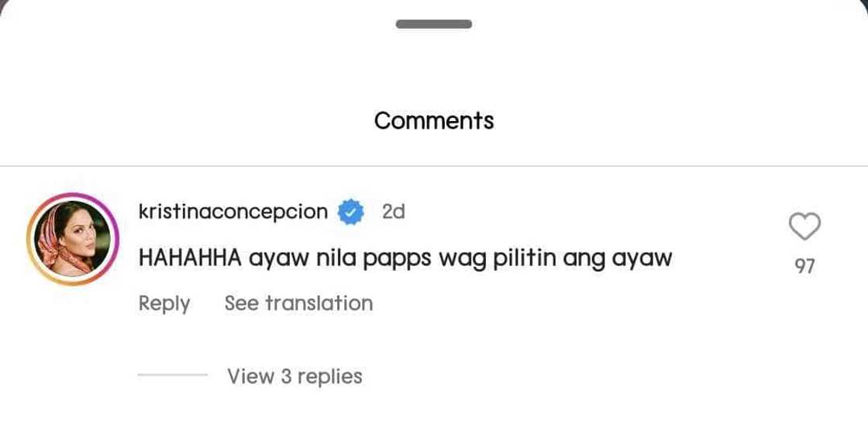Tap the Comments header title
The height and width of the screenshot is (422, 868).
coord(434,120)
